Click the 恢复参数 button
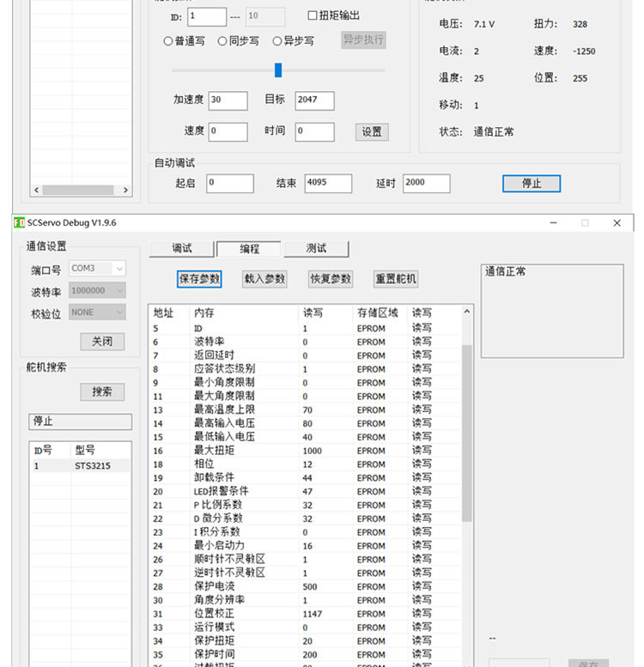 [331, 279]
